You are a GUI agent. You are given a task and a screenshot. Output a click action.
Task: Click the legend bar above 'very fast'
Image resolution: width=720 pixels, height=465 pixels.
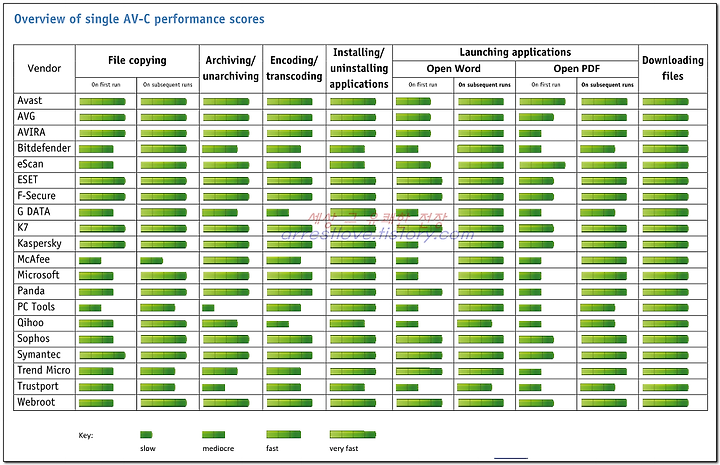(x=353, y=434)
